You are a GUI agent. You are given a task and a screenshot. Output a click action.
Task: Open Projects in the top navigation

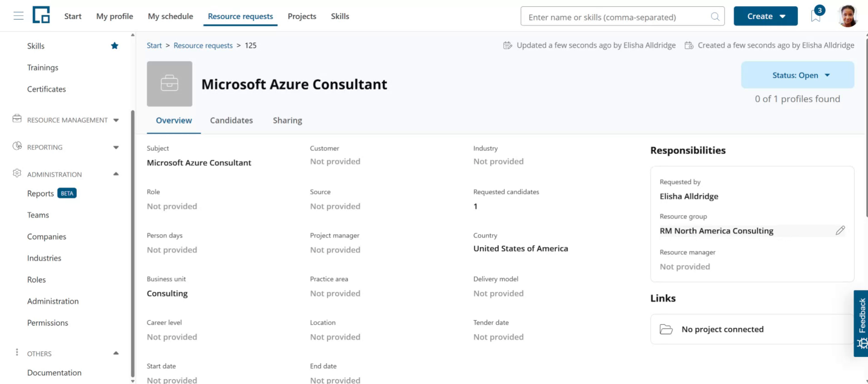click(x=302, y=16)
